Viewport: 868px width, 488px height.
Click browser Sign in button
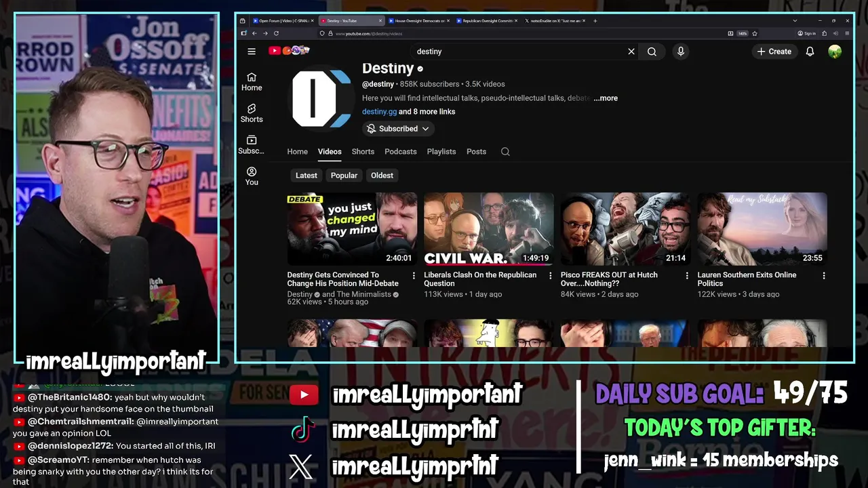807,33
